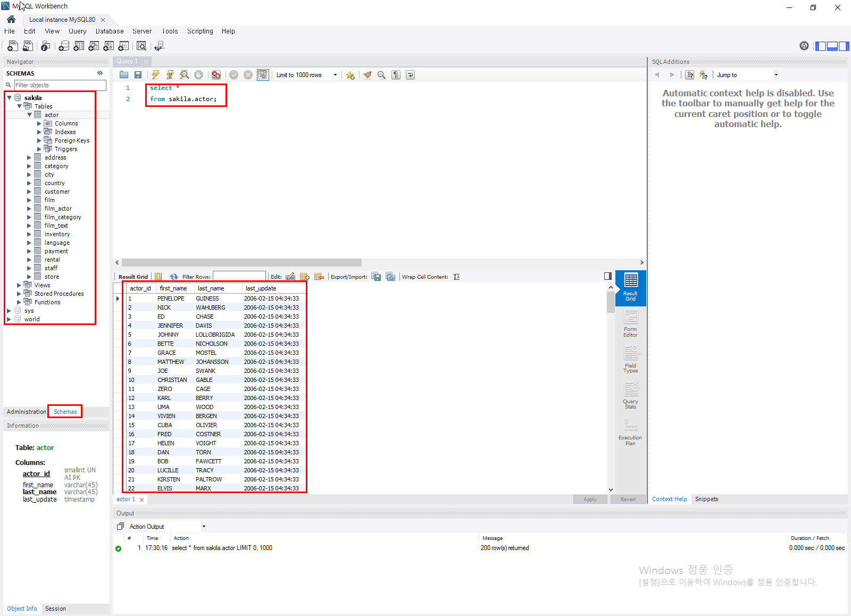Reconnect to DBMS icon

(159, 46)
